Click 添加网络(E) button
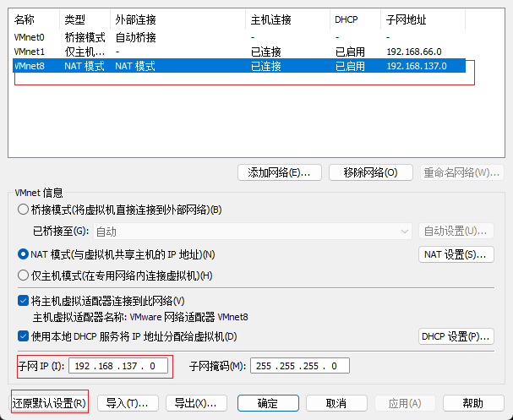Image resolution: width=513 pixels, height=420 pixels. (280, 172)
